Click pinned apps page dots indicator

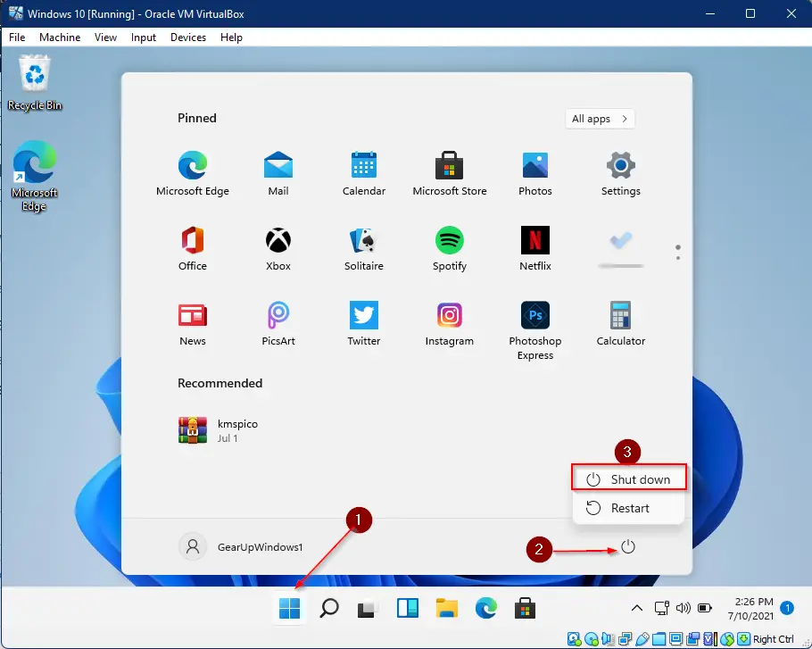coord(678,253)
